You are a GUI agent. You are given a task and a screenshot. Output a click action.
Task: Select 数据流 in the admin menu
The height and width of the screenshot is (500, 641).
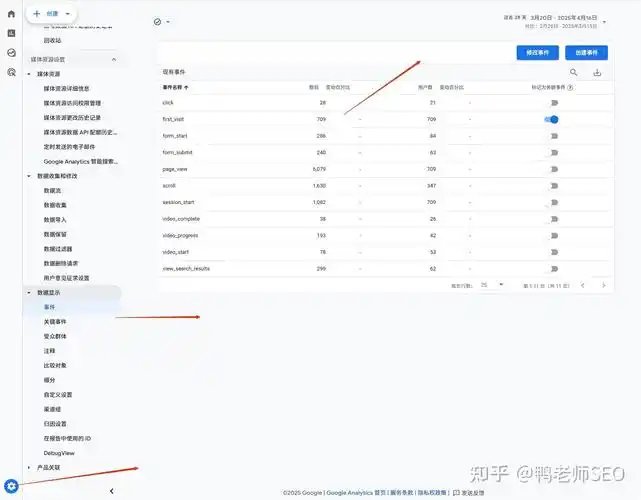click(52, 191)
